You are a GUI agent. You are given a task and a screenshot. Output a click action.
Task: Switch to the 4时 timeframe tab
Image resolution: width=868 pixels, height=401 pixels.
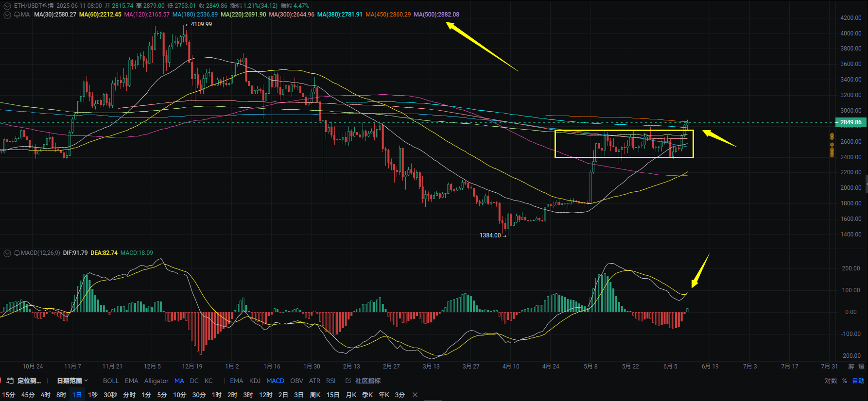click(45, 395)
